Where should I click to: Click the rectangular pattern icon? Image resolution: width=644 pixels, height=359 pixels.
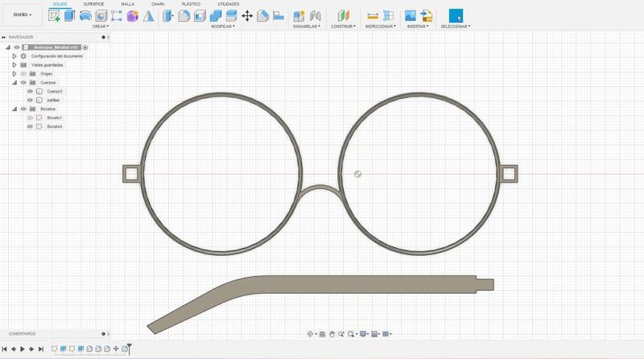pos(116,16)
